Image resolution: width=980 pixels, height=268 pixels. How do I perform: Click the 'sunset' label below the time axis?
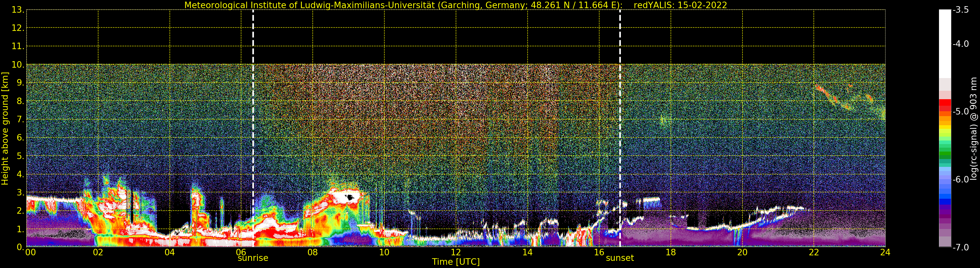620,258
